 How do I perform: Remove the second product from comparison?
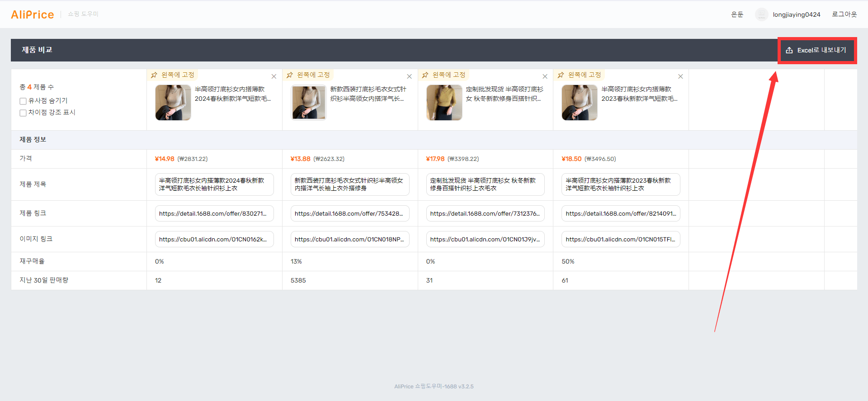coord(410,76)
